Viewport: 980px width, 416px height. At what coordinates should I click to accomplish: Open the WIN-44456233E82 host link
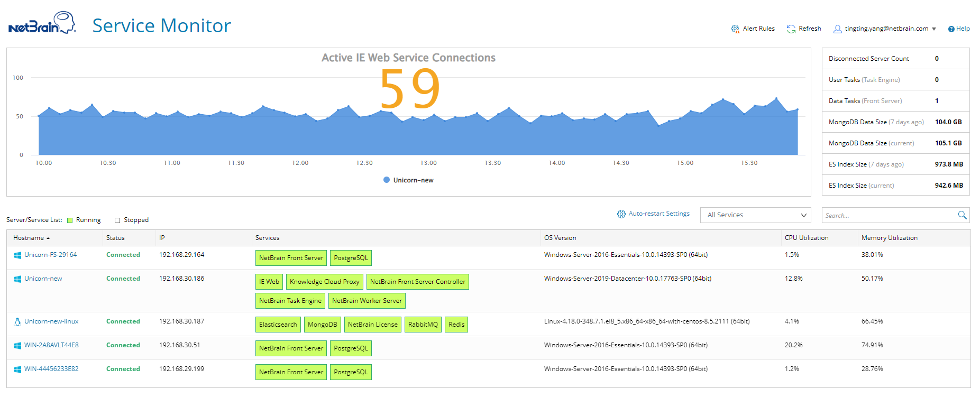tap(51, 369)
